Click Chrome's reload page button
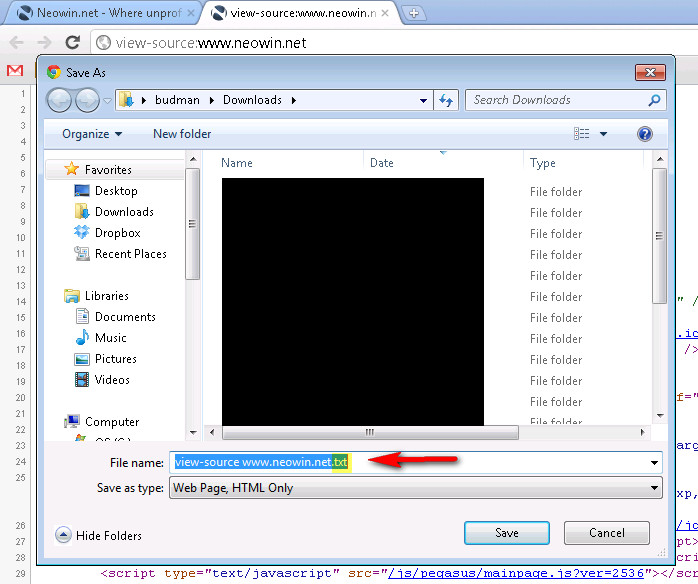The height and width of the screenshot is (584, 698). point(73,43)
